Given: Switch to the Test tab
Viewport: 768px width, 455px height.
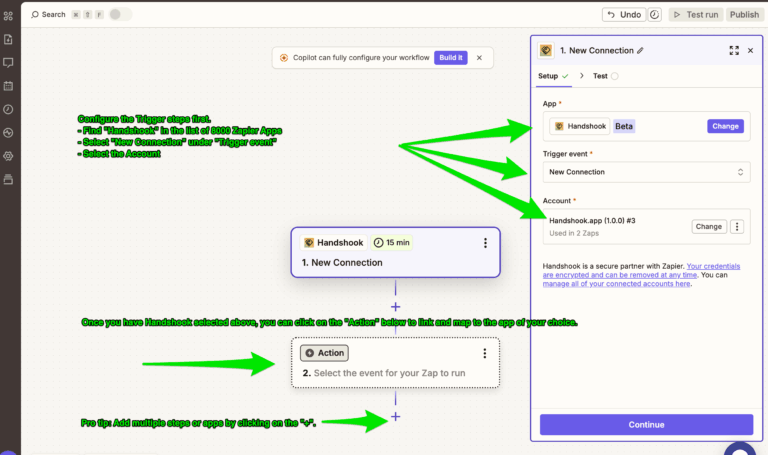Looking at the screenshot, I should (600, 76).
